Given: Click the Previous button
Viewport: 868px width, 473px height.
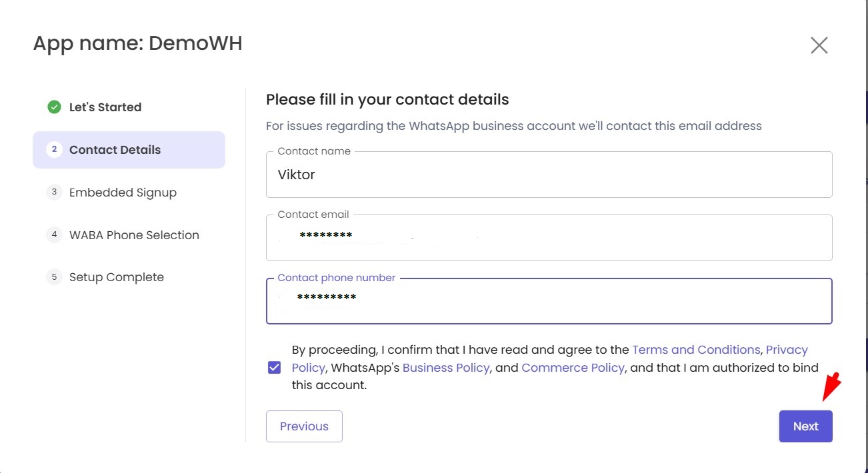Looking at the screenshot, I should pos(304,426).
